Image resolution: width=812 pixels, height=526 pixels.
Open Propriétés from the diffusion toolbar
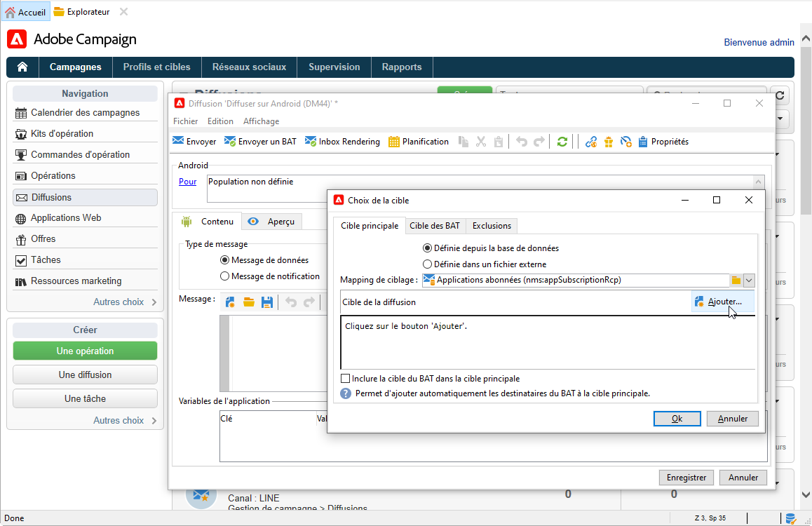point(663,142)
